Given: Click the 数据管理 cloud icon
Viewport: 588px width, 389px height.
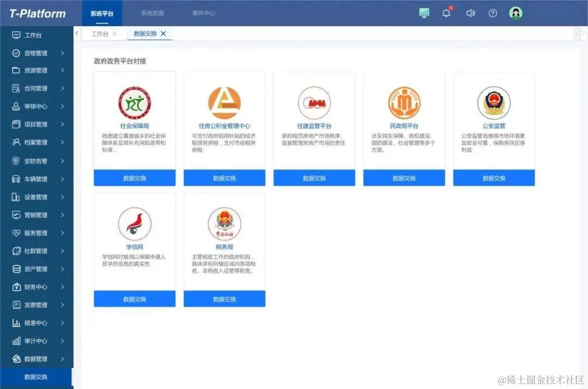Looking at the screenshot, I should 16,359.
